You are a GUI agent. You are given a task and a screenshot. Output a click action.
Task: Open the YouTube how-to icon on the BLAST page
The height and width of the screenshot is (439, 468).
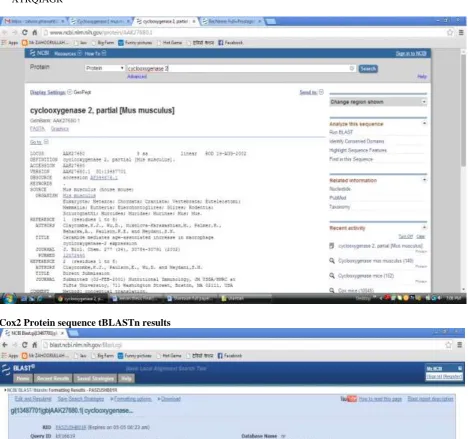pyautogui.click(x=349, y=399)
